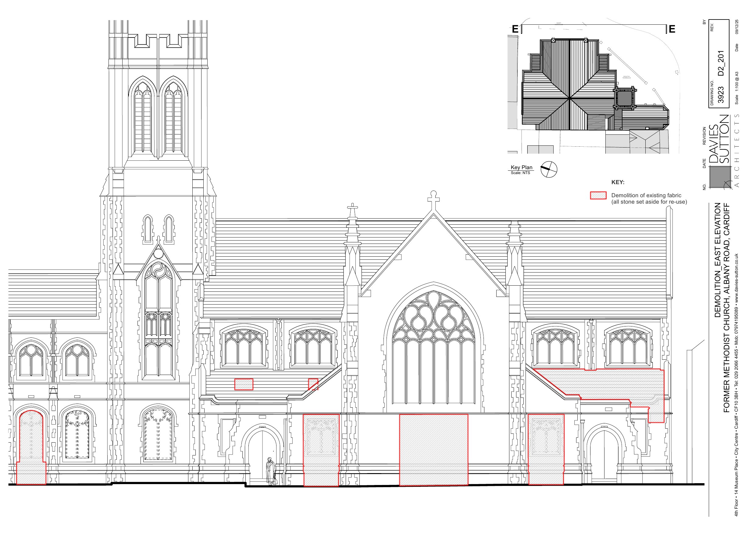756x535 pixels.
Task: Click the grey square logo block
Action: pyautogui.click(x=720, y=177)
